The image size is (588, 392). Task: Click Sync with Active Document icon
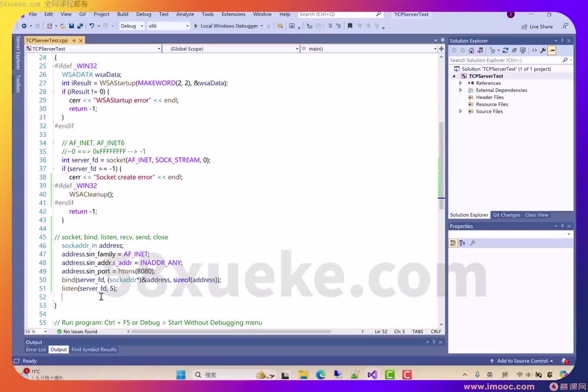coord(505,50)
